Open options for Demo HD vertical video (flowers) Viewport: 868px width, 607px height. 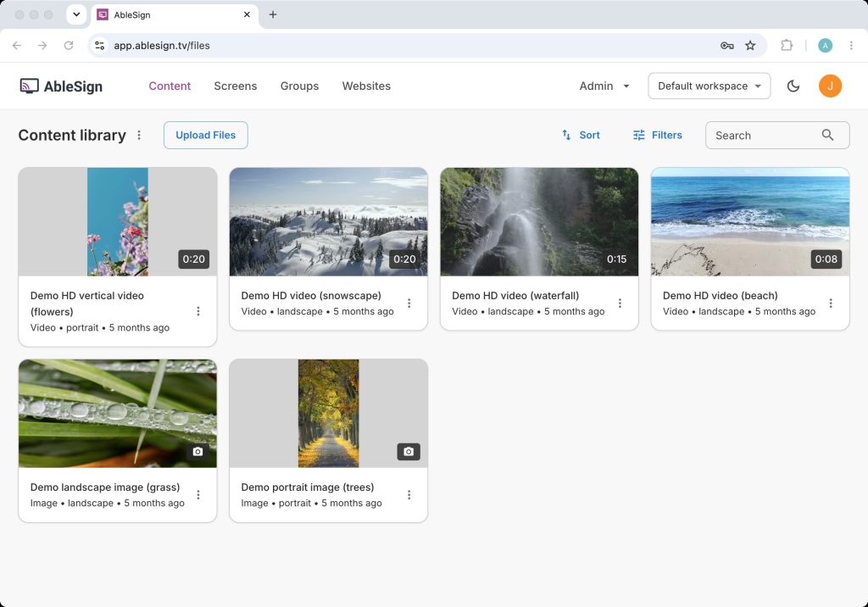[198, 311]
